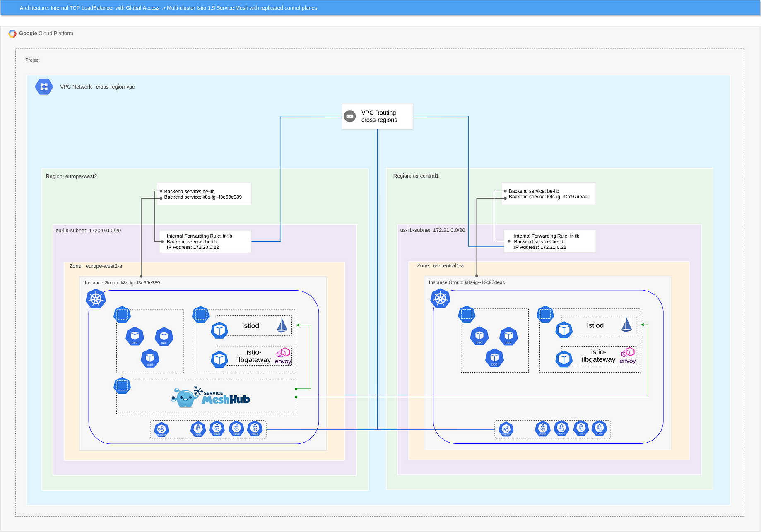Click the envoy logo in us-central1 ilbgateway
Screen dimensions: 761x532
(x=628, y=356)
